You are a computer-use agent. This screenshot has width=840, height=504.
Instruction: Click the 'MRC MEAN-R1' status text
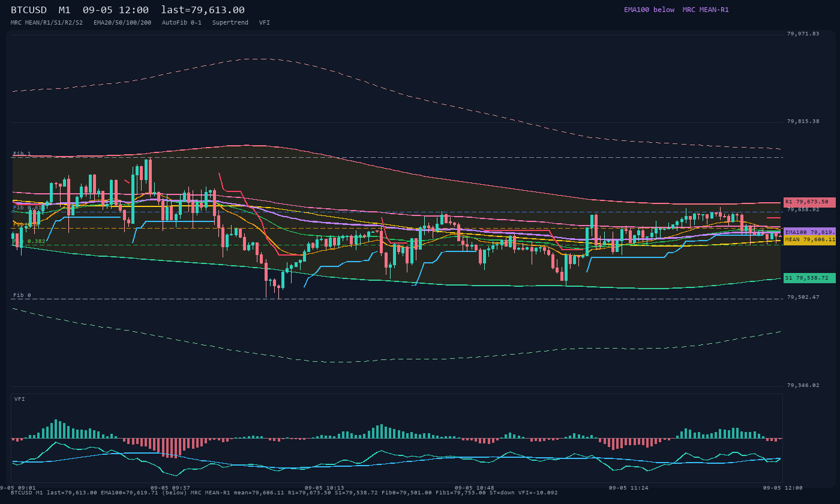pos(706,10)
